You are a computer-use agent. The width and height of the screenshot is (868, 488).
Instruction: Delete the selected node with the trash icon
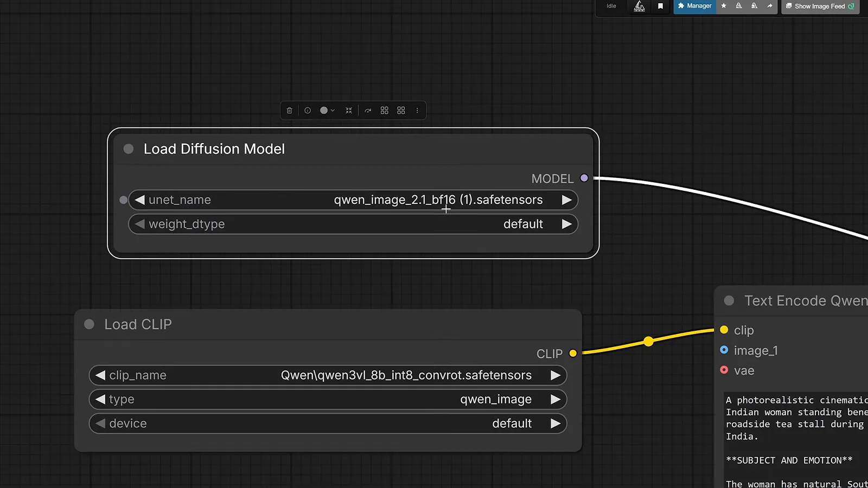pyautogui.click(x=290, y=111)
